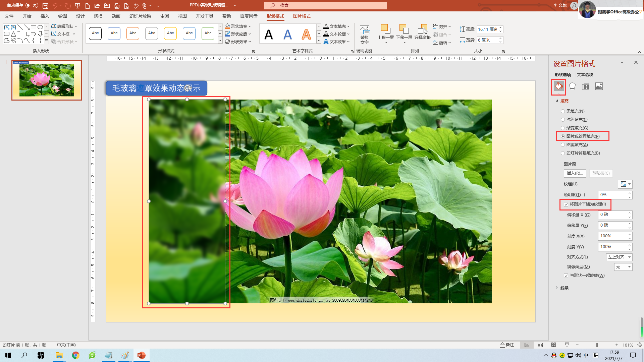Click the new document icon

88,6
